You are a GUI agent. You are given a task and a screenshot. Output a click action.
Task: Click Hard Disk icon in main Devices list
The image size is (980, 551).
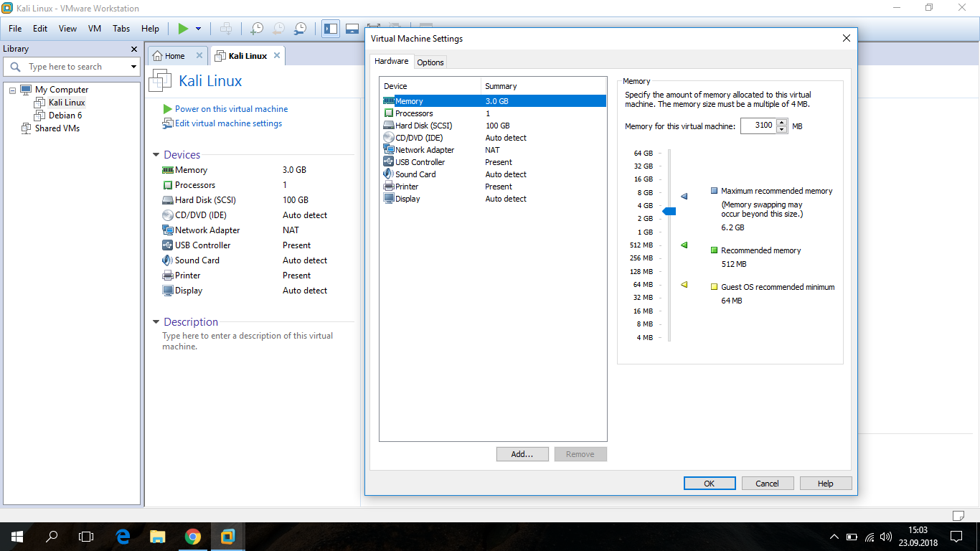168,200
